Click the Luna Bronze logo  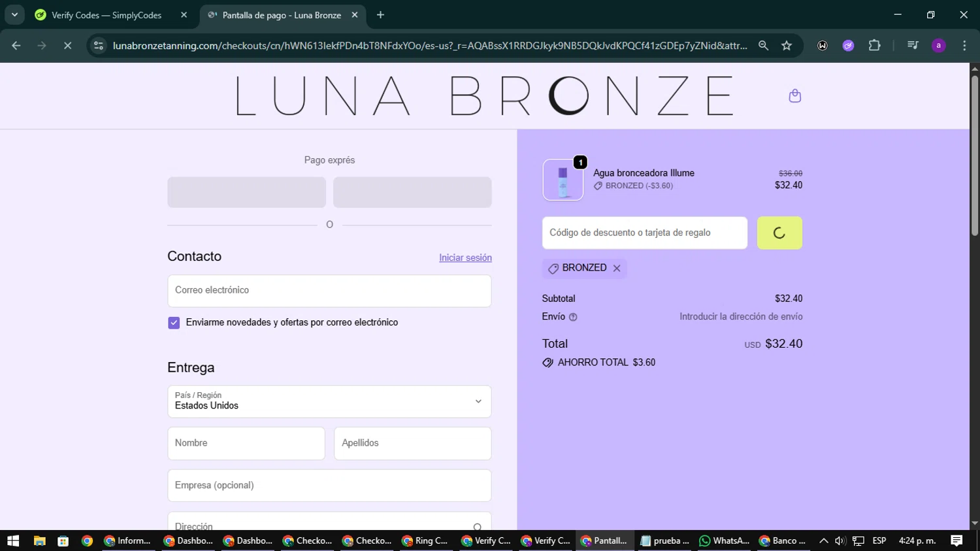pyautogui.click(x=484, y=96)
